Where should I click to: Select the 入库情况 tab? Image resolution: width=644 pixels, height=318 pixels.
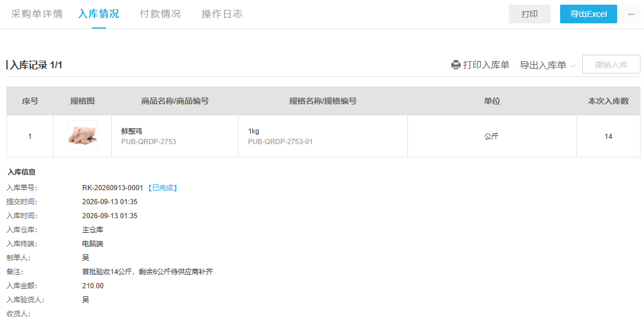tap(98, 14)
